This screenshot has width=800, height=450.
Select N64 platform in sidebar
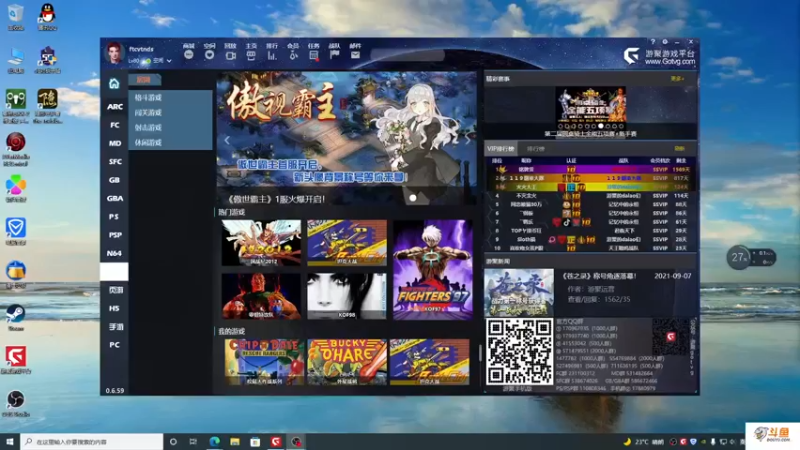point(115,254)
